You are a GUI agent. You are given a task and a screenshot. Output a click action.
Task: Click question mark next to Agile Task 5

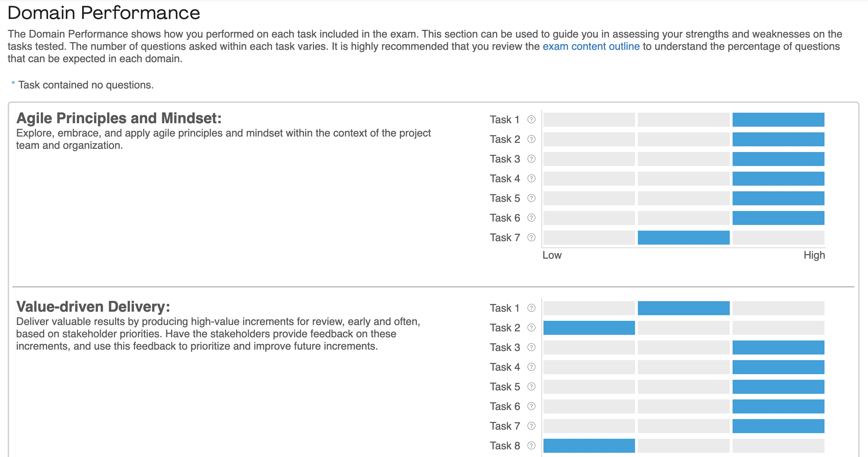pyautogui.click(x=532, y=198)
